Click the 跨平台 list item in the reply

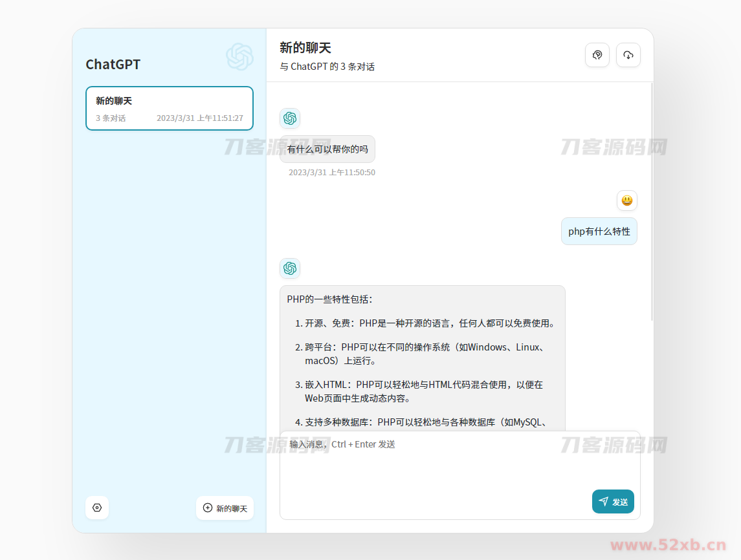coord(424,354)
